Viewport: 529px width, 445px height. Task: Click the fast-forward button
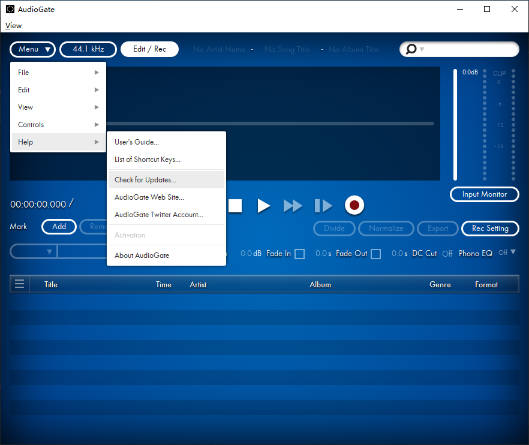point(293,206)
